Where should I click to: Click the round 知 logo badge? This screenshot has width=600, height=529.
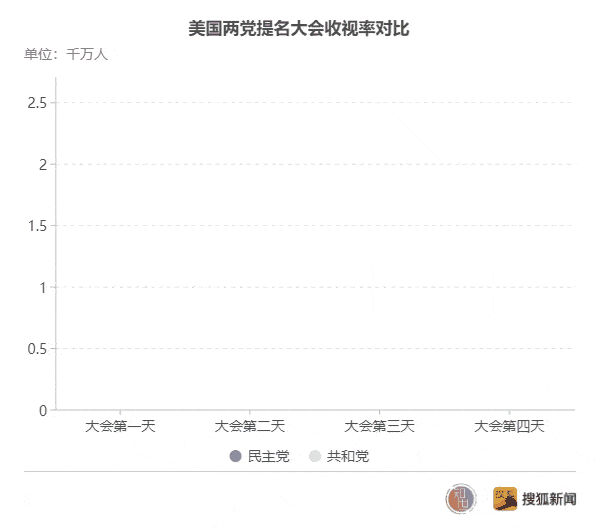(461, 499)
